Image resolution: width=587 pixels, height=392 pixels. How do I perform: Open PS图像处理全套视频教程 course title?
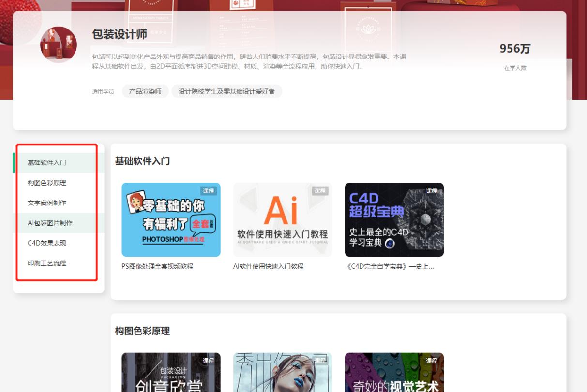click(x=157, y=266)
